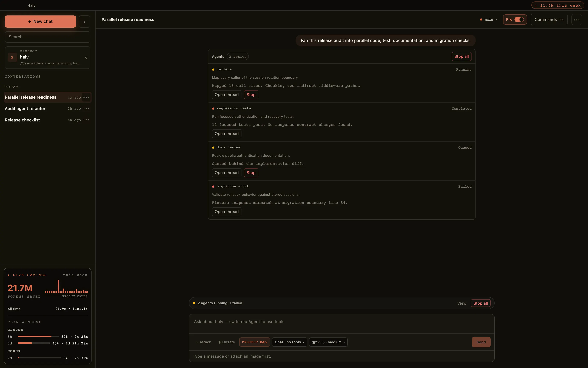Click Attach in the composer
Image resolution: width=588 pixels, height=368 pixels.
(x=203, y=342)
